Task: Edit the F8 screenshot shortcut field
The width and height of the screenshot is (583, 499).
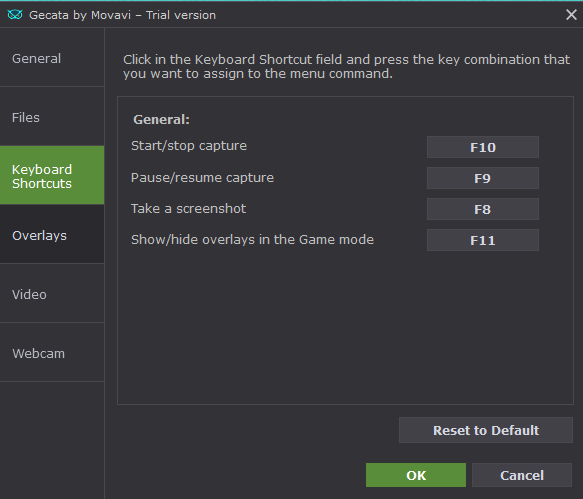Action: click(483, 209)
